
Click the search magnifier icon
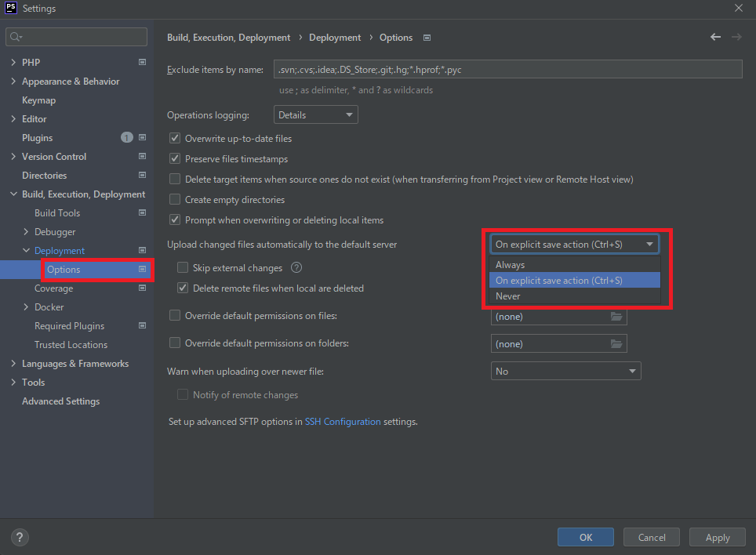coord(16,37)
